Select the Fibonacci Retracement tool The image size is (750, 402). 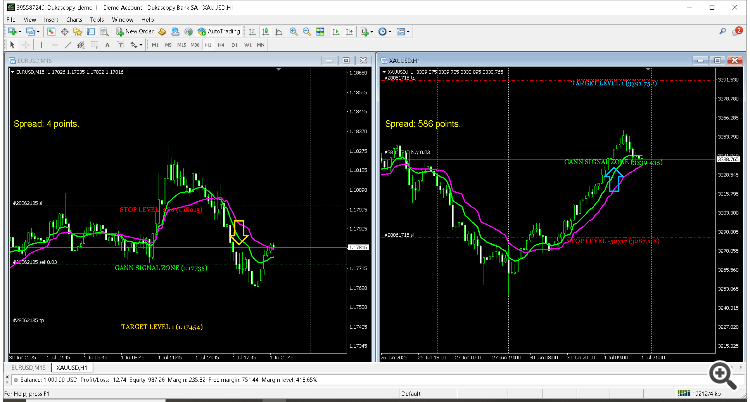94,45
